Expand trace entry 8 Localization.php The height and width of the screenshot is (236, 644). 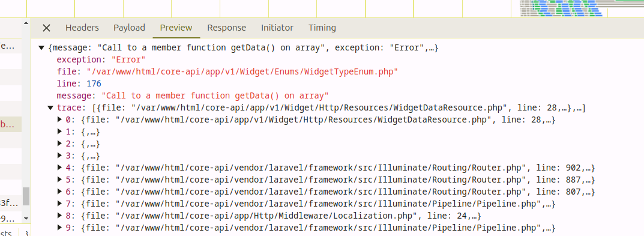(61, 216)
